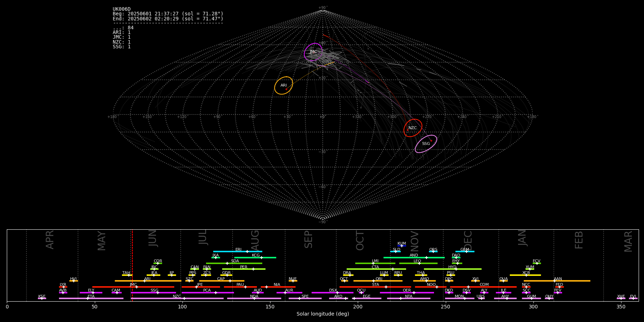
Task: Click the DRA shower bar
Action: 348,275
